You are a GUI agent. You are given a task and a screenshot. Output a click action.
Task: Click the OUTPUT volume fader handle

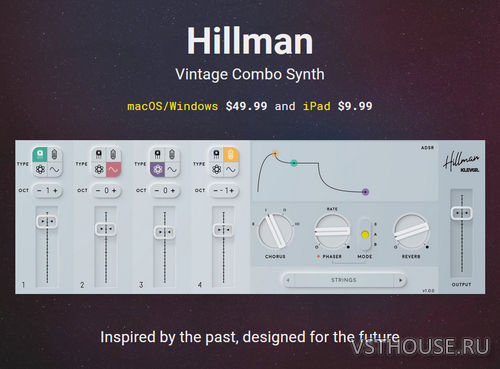pyautogui.click(x=462, y=213)
